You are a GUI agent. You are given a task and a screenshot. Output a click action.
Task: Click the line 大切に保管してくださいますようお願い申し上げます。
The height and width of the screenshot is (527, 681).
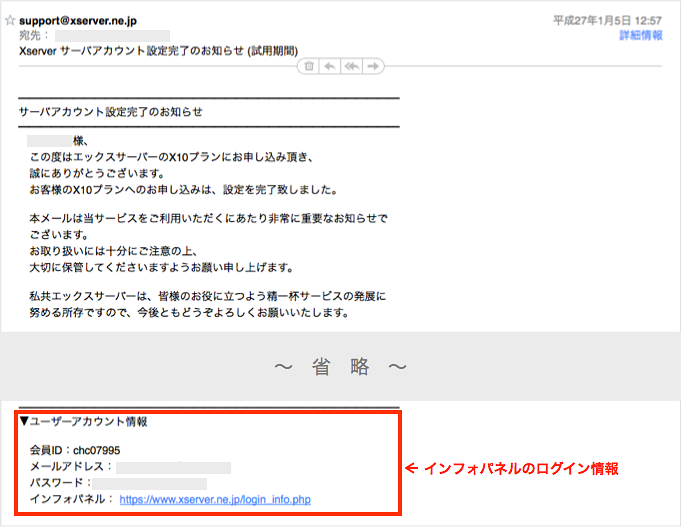pyautogui.click(x=162, y=267)
